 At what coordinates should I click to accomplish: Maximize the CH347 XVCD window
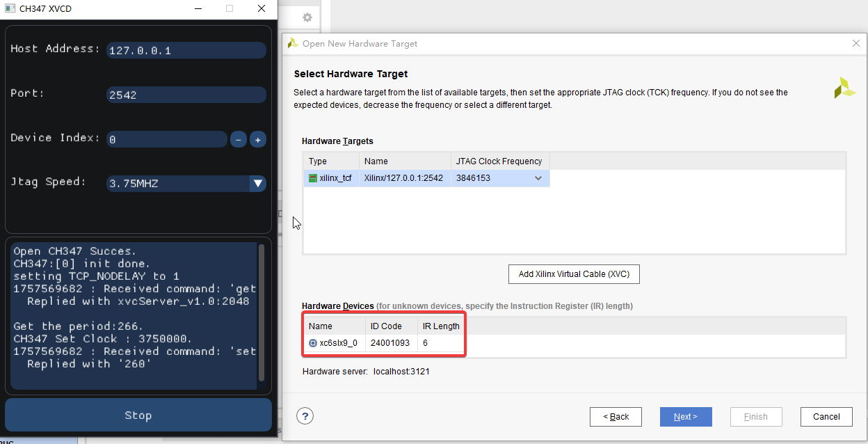point(230,9)
